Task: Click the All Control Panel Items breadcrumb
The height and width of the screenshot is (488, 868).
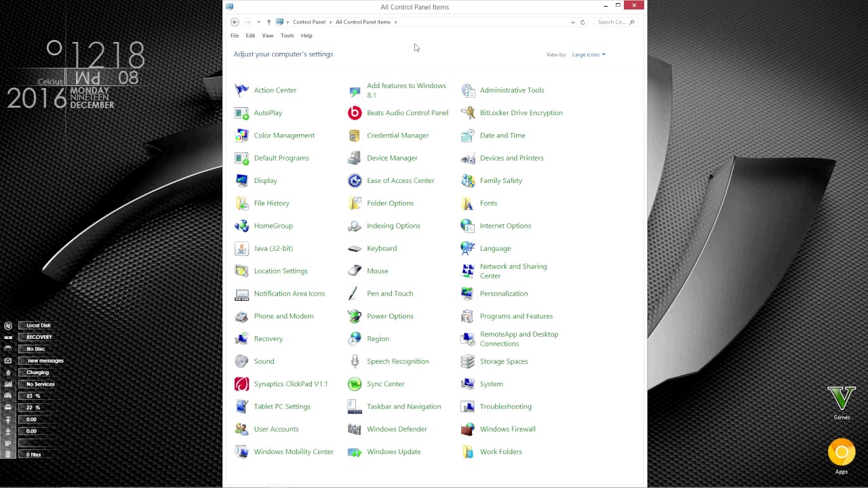Action: [x=363, y=22]
